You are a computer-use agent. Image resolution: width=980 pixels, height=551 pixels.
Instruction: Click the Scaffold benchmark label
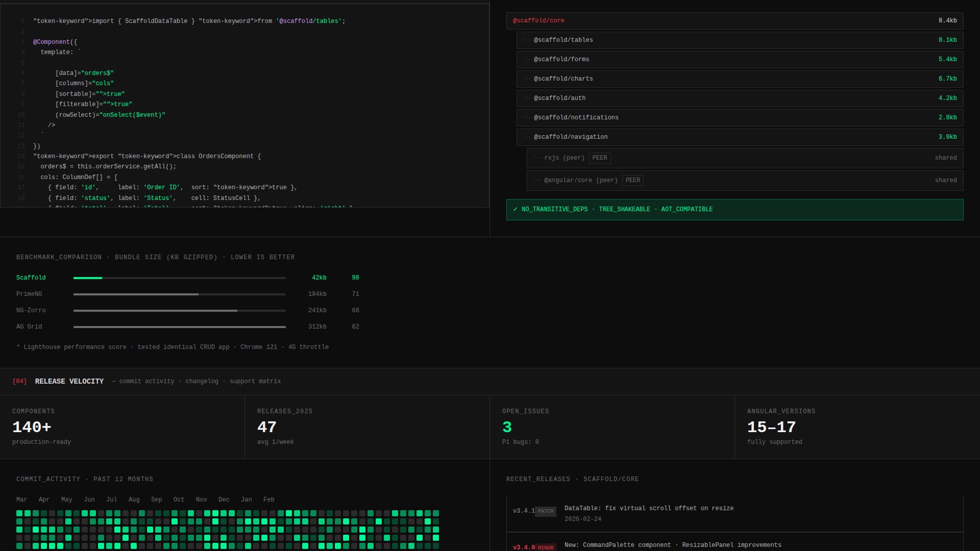tap(31, 278)
